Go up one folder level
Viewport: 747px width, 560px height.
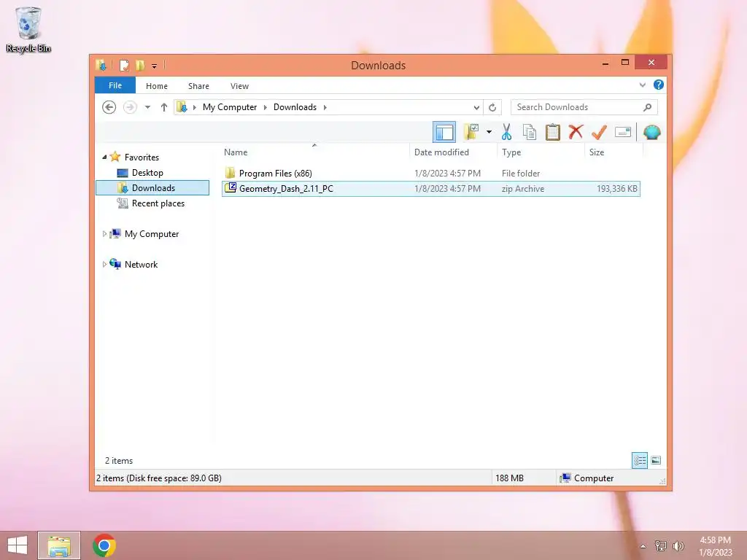tap(164, 107)
